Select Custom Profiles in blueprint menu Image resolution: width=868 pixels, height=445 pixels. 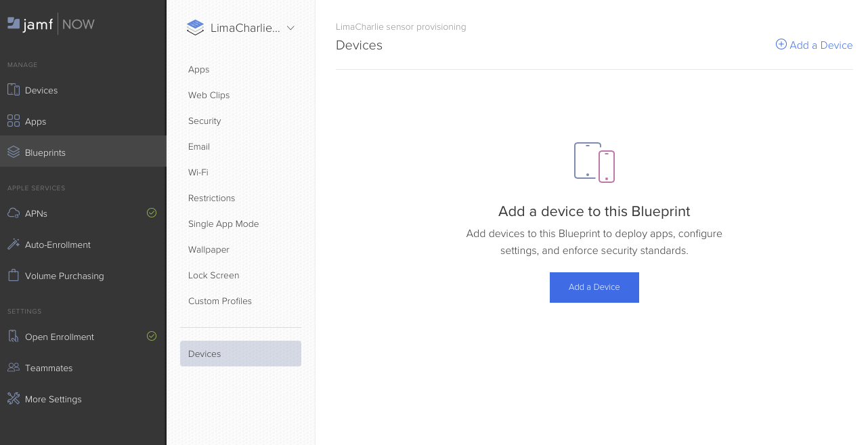[x=220, y=301]
